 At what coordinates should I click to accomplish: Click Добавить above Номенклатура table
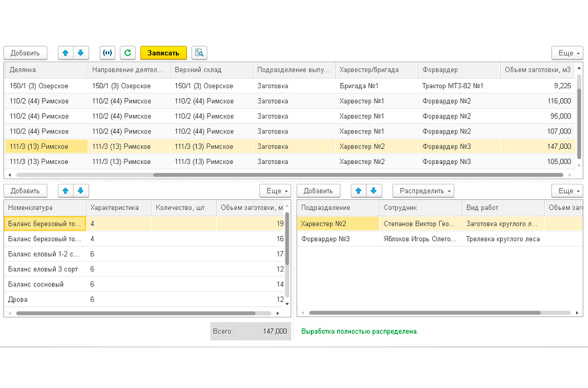(25, 190)
